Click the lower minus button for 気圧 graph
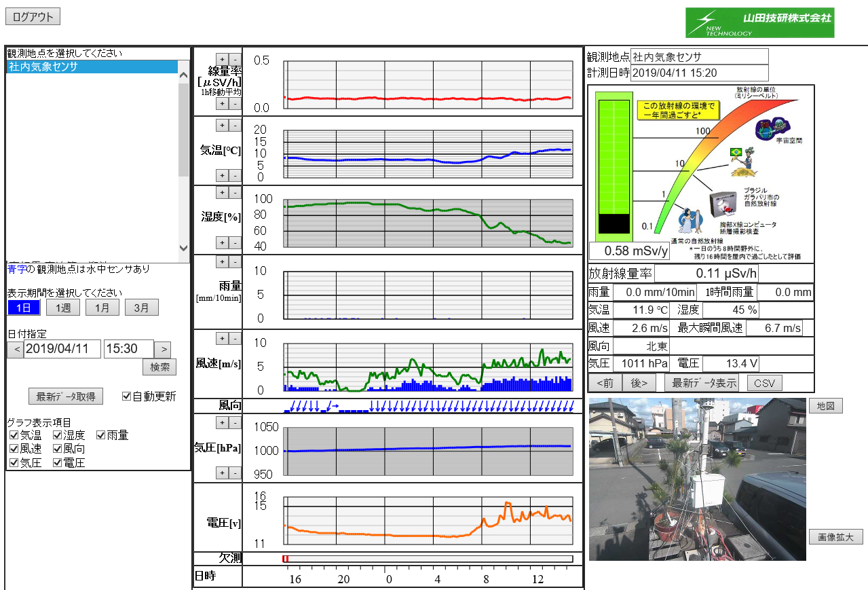 pos(234,473)
